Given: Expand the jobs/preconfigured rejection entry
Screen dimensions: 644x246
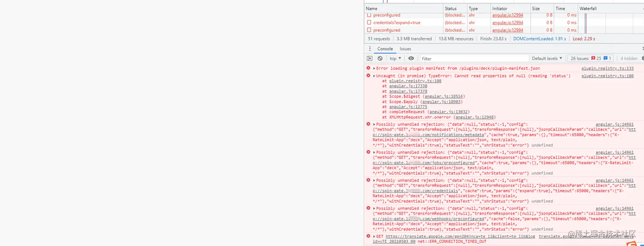Looking at the screenshot, I should [x=374, y=152].
